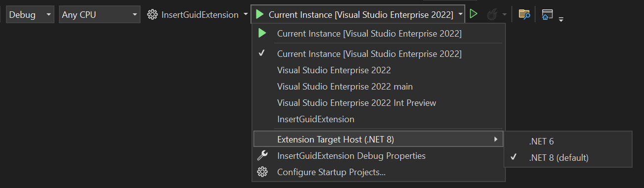The image size is (644, 188).
Task: Click the green Start Without Debugging outline arrow
Action: [474, 15]
